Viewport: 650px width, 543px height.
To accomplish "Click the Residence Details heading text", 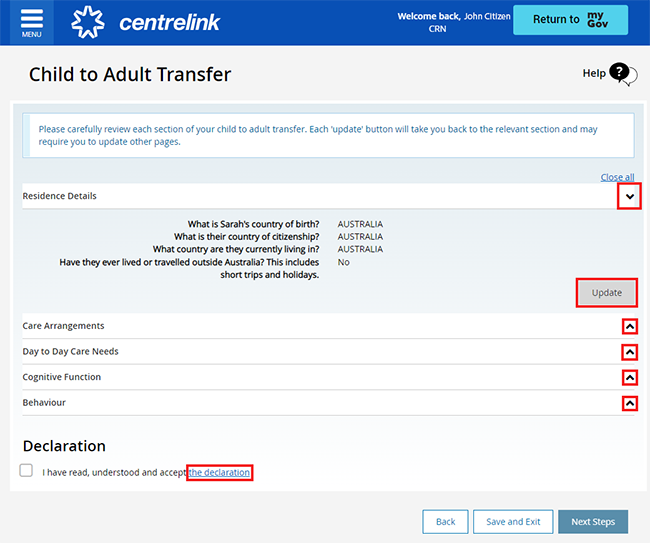I will click(59, 196).
